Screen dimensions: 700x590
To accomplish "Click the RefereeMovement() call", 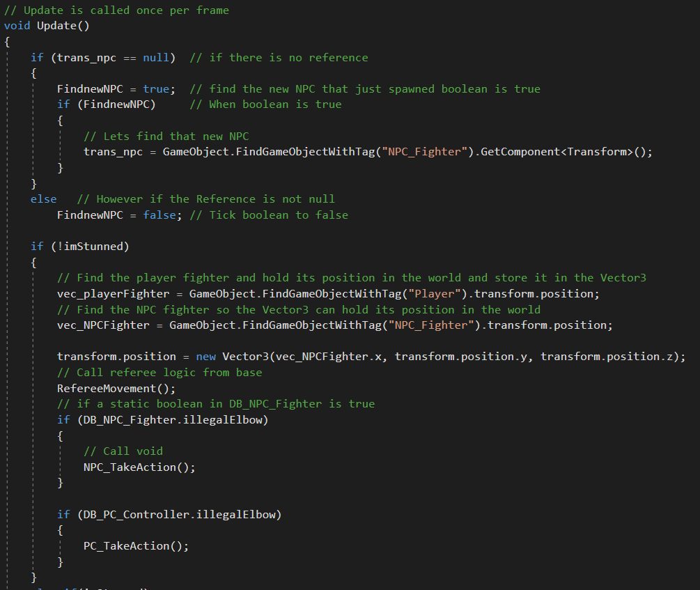I will tap(116, 388).
